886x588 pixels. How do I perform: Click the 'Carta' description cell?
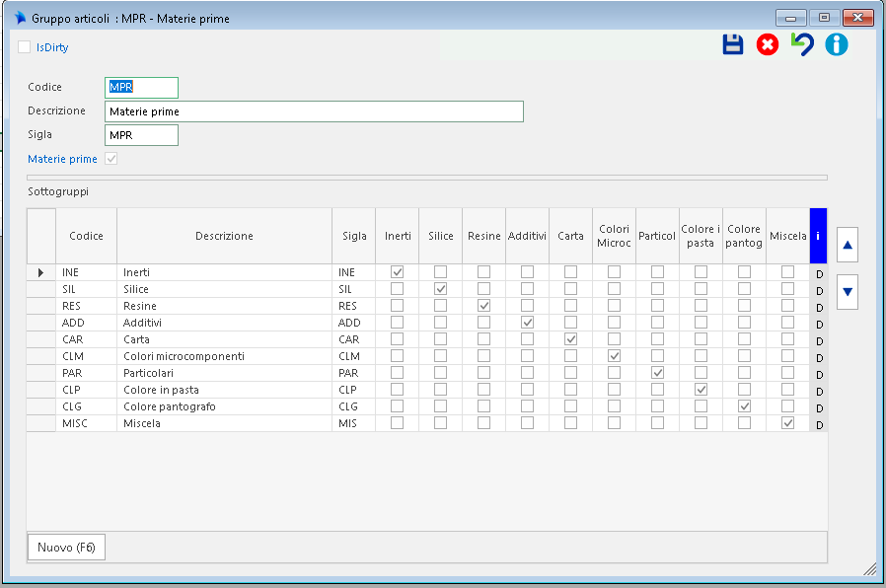224,339
